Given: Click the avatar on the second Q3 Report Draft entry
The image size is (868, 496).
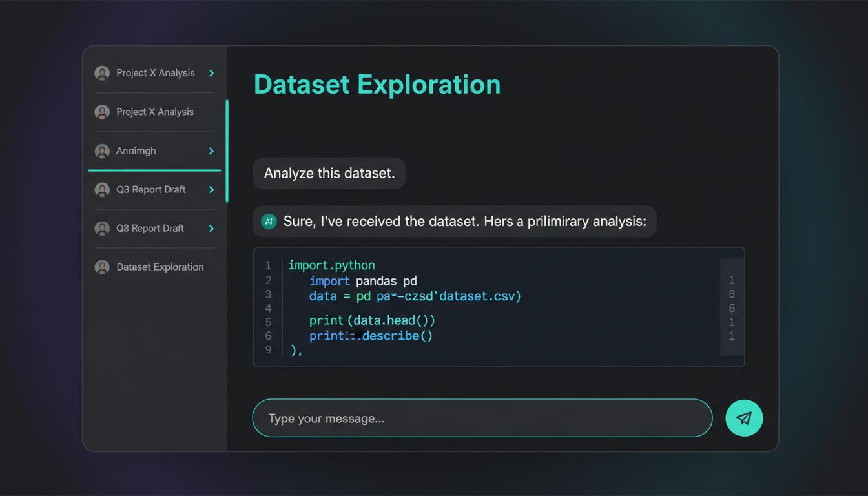Looking at the screenshot, I should [x=102, y=228].
